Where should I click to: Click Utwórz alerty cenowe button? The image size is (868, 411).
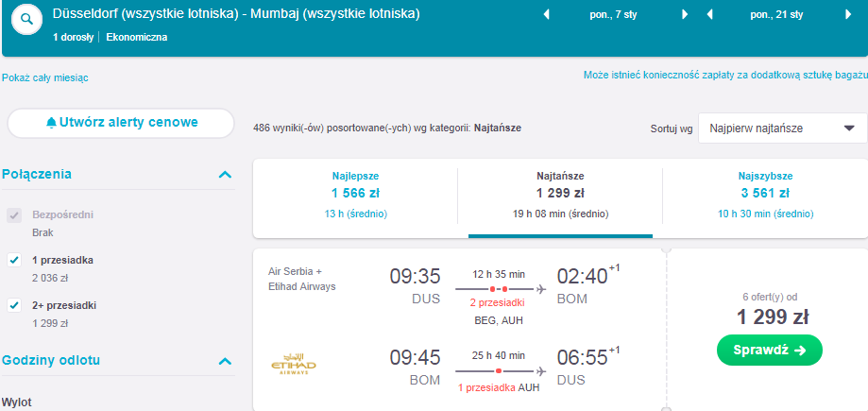(121, 123)
